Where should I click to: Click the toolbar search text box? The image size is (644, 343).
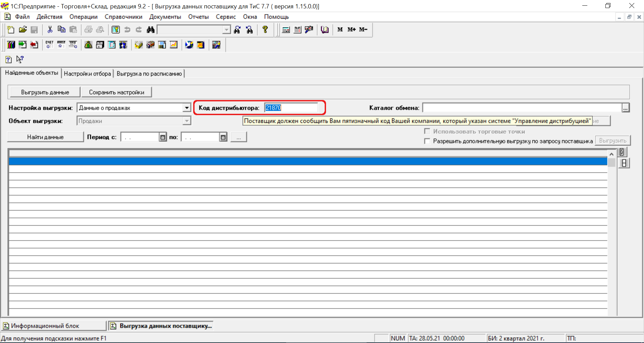tap(190, 30)
